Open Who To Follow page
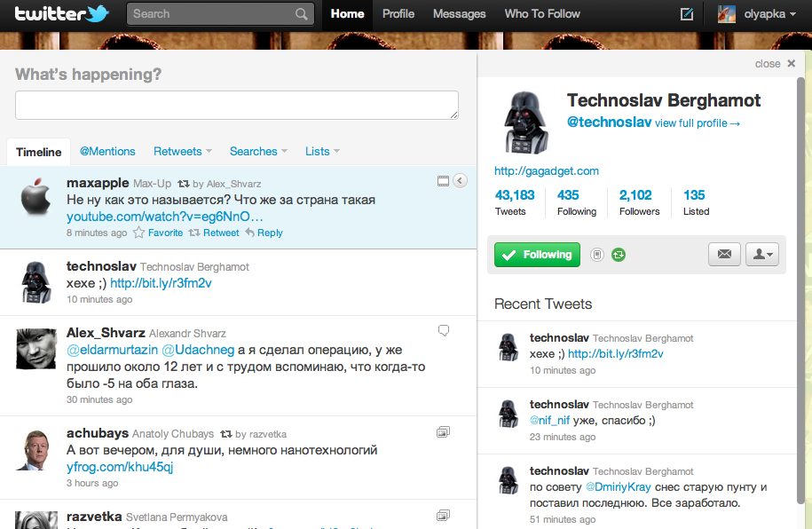 [x=542, y=14]
